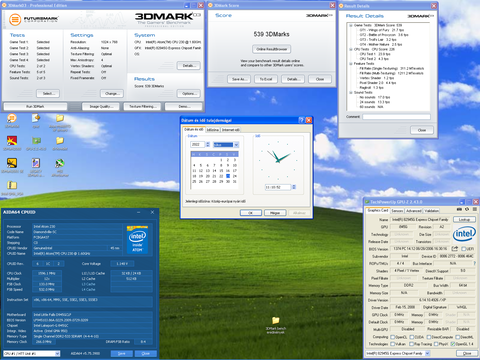This screenshot has width=480, height=360.
Task: Toggle the UEFI checkbox in GPU-Z
Action: click(463, 249)
